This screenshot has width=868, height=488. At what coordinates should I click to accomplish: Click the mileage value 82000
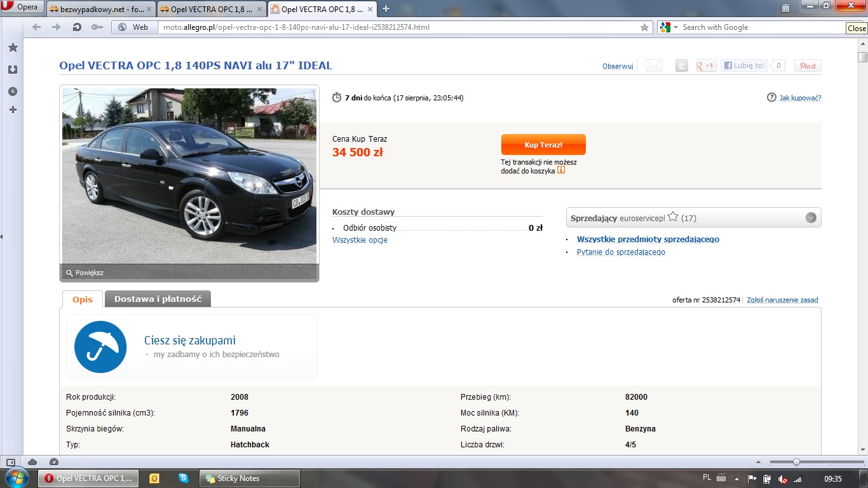[636, 397]
